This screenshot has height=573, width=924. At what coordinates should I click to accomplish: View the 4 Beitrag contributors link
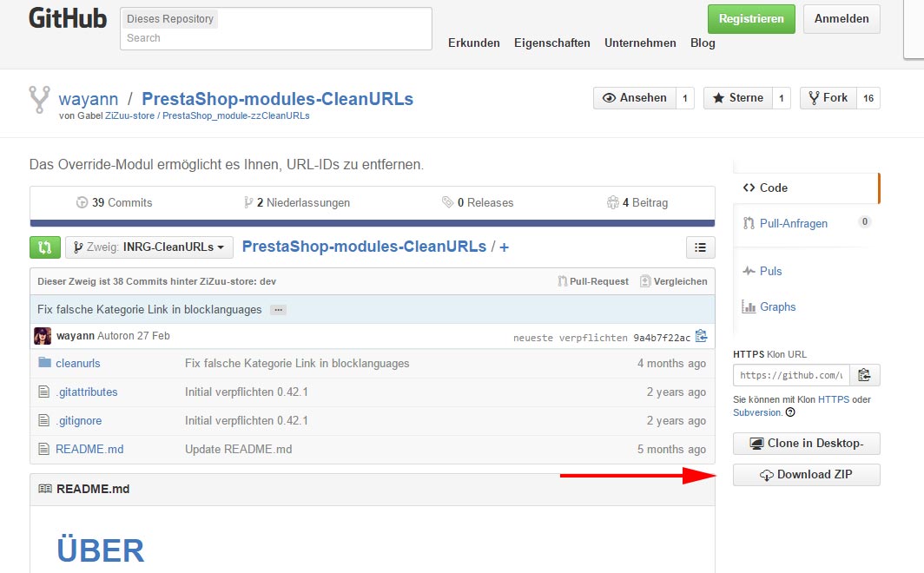tap(637, 202)
